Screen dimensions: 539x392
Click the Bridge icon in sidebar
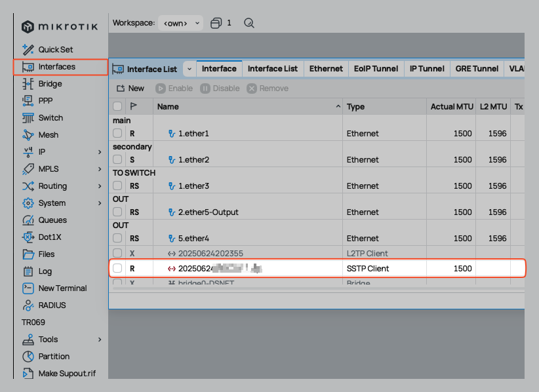(x=28, y=84)
